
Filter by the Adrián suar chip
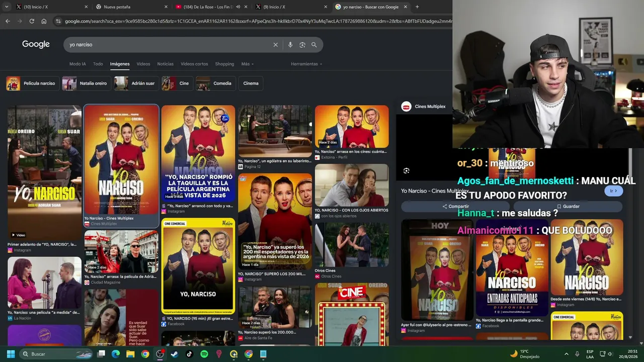(136, 83)
